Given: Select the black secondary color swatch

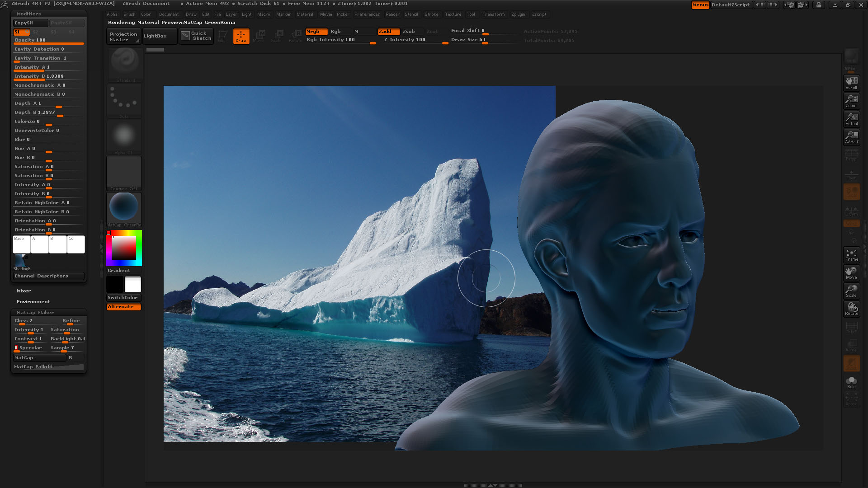Looking at the screenshot, I should click(115, 285).
